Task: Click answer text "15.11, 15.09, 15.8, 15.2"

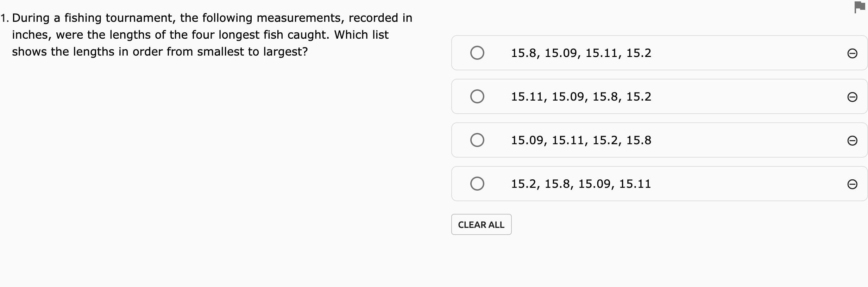Action: 581,97
